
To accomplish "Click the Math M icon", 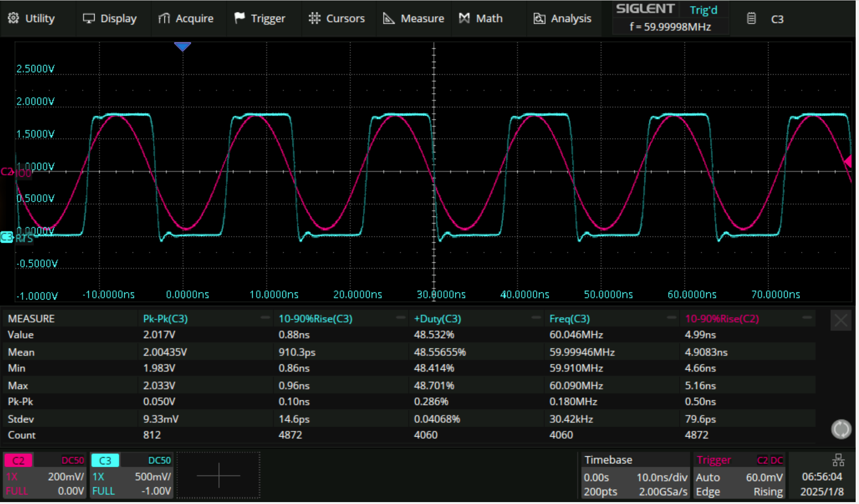I will (x=464, y=18).
